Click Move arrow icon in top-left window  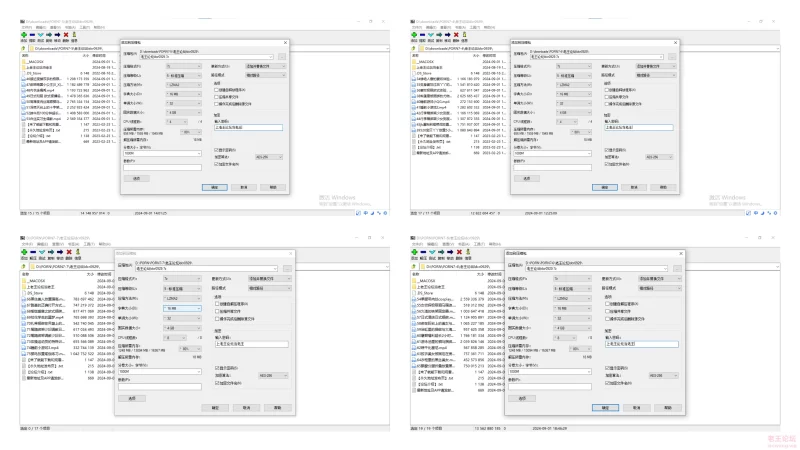tap(57, 35)
